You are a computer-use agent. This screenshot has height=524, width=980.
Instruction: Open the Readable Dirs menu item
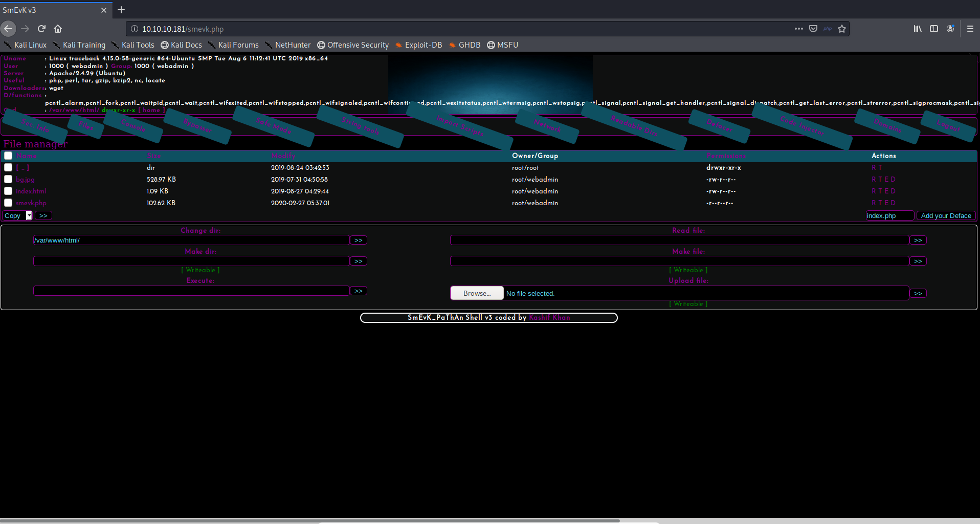click(634, 126)
